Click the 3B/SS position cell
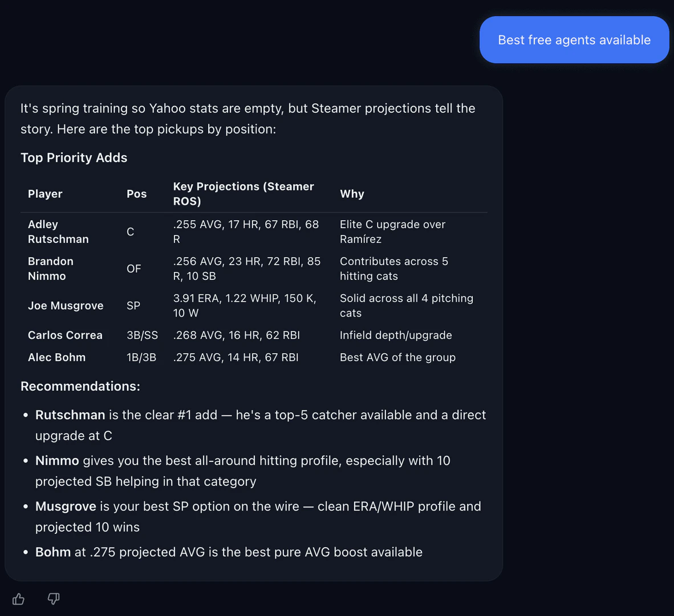Viewport: 674px width, 616px height. [142, 335]
